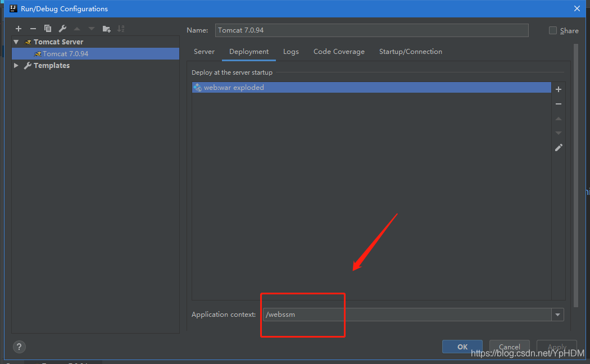Remove selected configuration with minus icon
Viewport: 590px width, 364px height.
coord(33,29)
